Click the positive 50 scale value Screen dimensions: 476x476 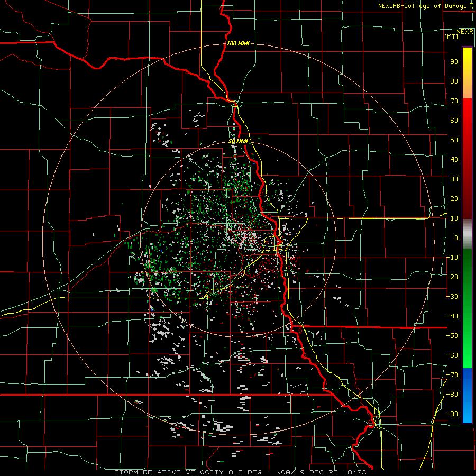(x=454, y=140)
